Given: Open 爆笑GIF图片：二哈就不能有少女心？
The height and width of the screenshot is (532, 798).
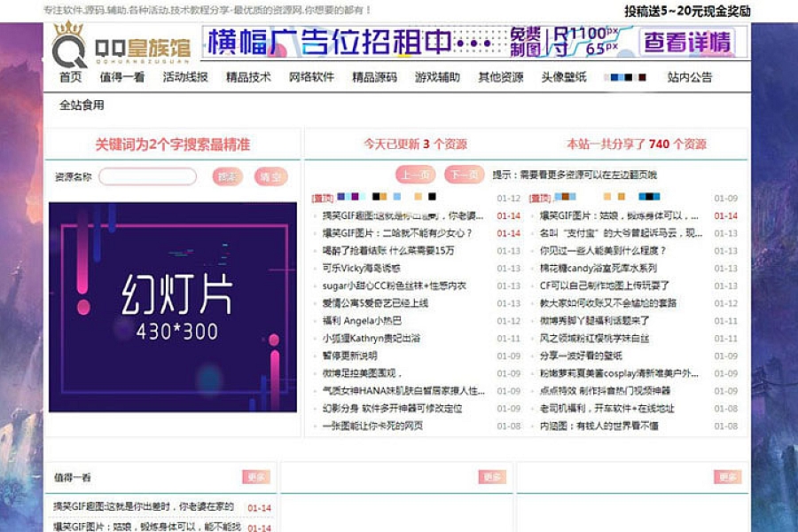Looking at the screenshot, I should coord(397,233).
